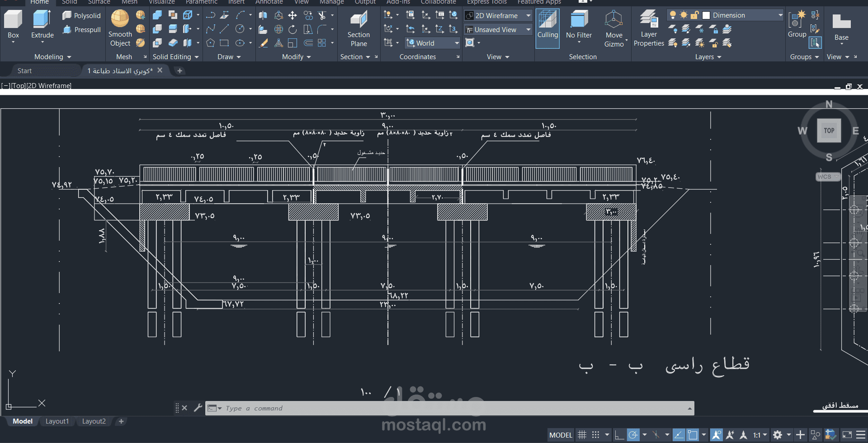Open the Workspace Switching gear icon
The width and height of the screenshot is (868, 443).
click(778, 435)
